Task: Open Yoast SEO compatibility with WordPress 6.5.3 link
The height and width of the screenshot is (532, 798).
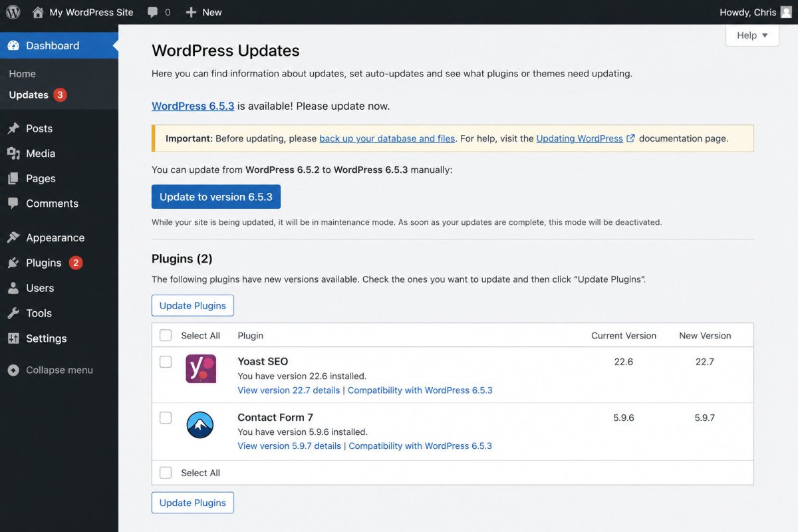Action: (x=420, y=390)
